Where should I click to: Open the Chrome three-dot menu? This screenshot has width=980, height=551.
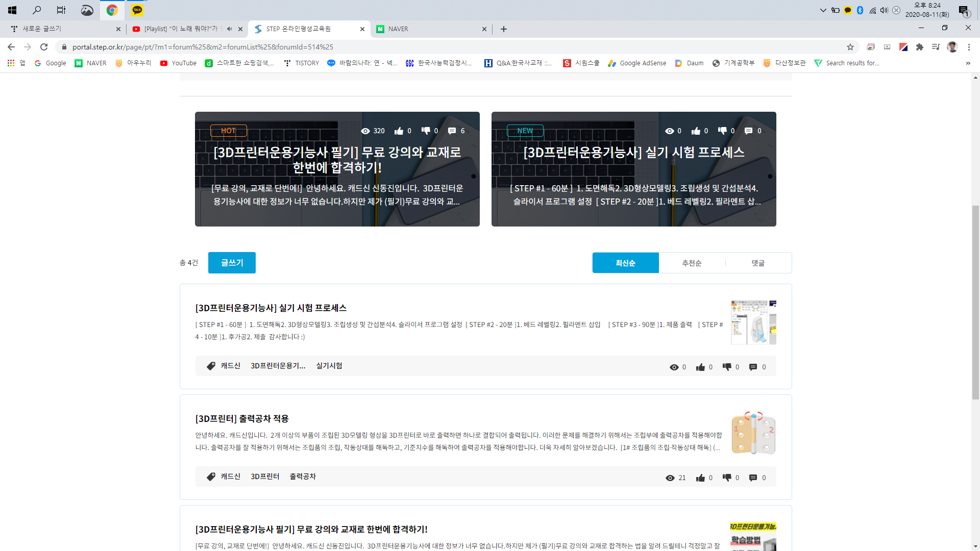point(969,47)
